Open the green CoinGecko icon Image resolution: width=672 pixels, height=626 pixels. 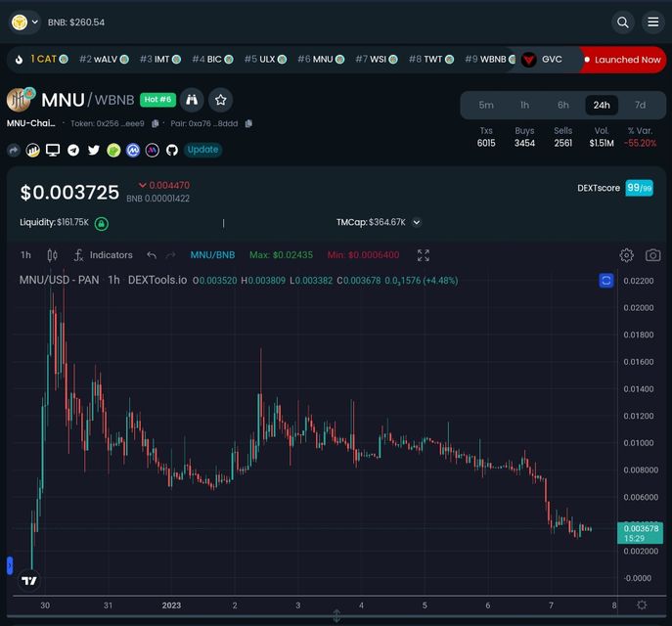coord(113,150)
